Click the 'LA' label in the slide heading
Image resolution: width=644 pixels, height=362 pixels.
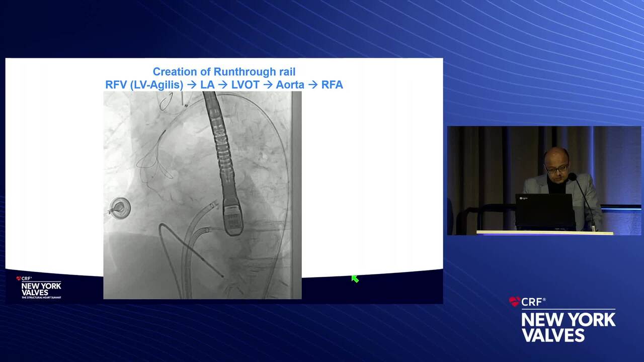(207, 84)
